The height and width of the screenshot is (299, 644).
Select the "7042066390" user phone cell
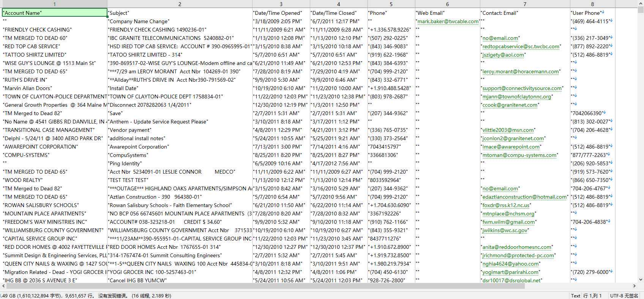592,113
